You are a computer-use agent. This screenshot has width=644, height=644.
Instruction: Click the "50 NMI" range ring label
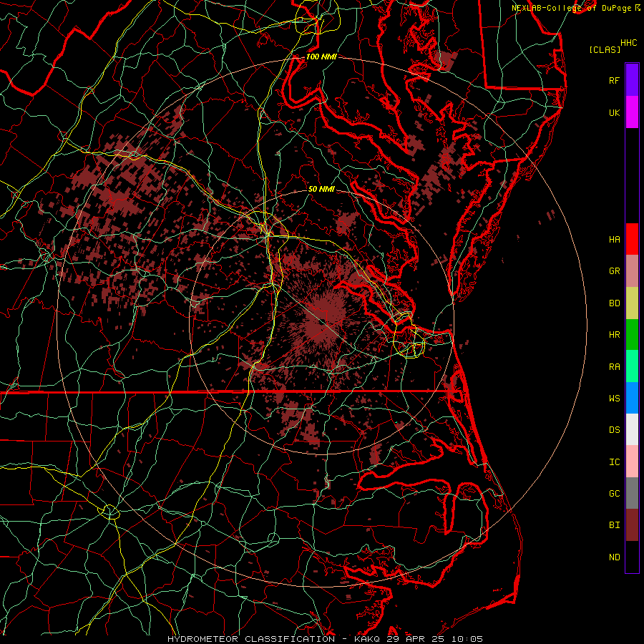pyautogui.click(x=321, y=189)
